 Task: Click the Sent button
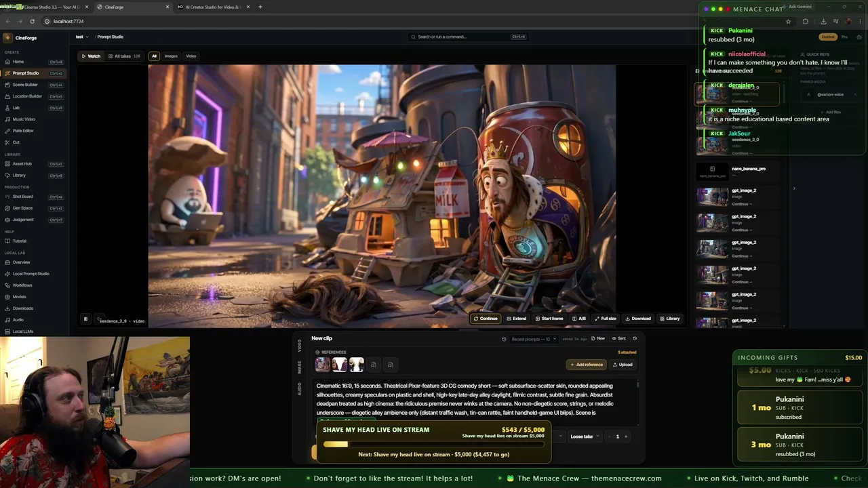(619, 339)
